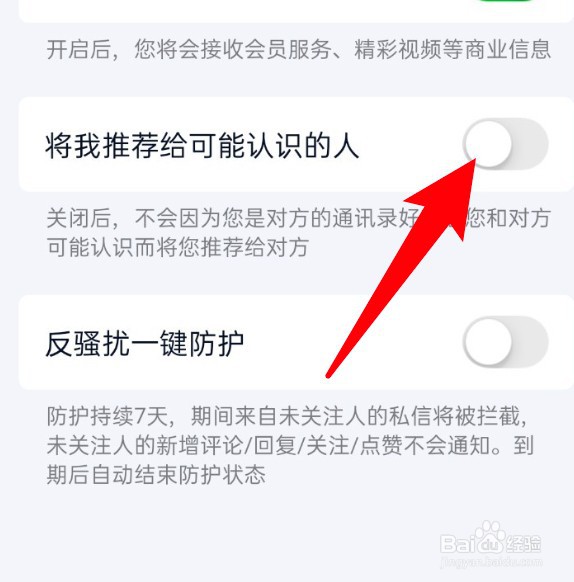Image resolution: width=574 pixels, height=582 pixels.
Task: Tap the white knob of 反骚扰一键防护 switch
Action: pyautogui.click(x=488, y=342)
